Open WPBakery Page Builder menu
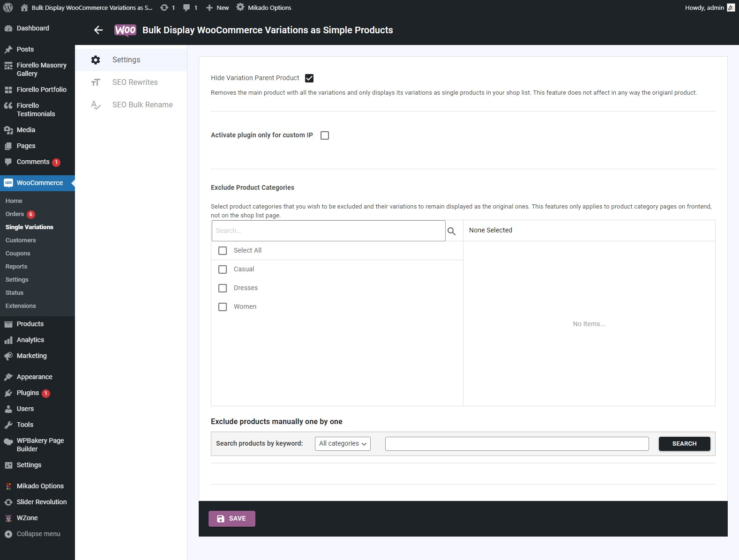 tap(37, 445)
